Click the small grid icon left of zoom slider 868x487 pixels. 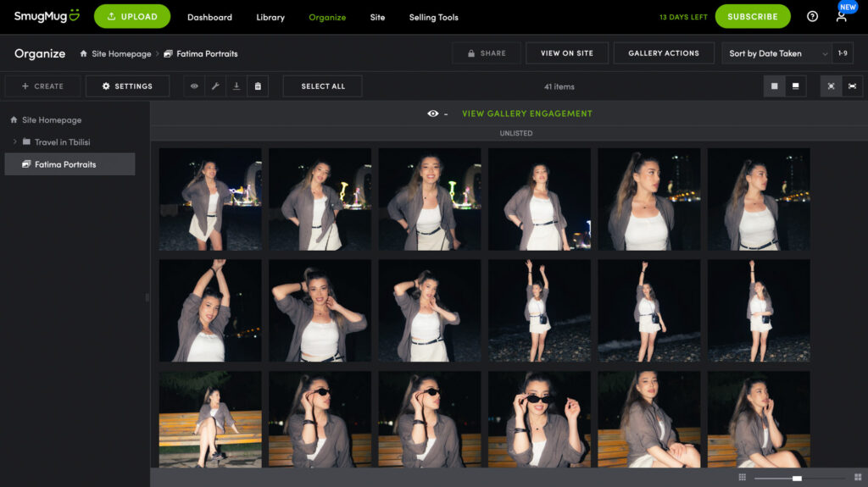pyautogui.click(x=743, y=477)
